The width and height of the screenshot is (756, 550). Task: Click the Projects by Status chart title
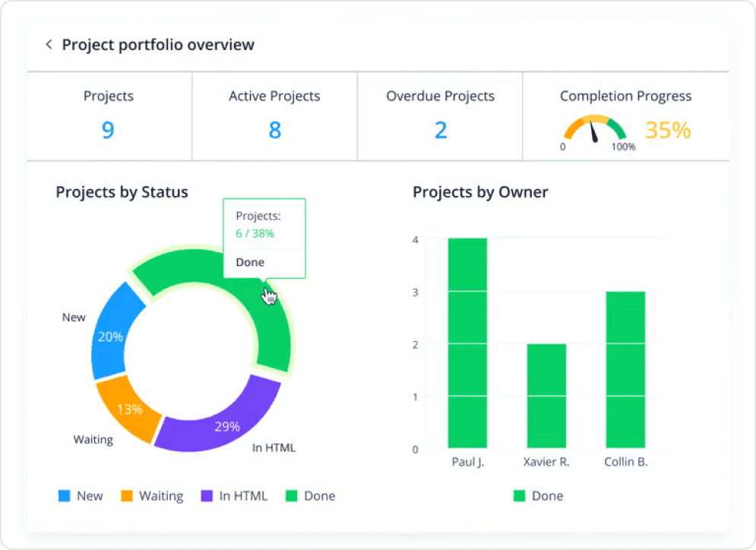pyautogui.click(x=122, y=192)
